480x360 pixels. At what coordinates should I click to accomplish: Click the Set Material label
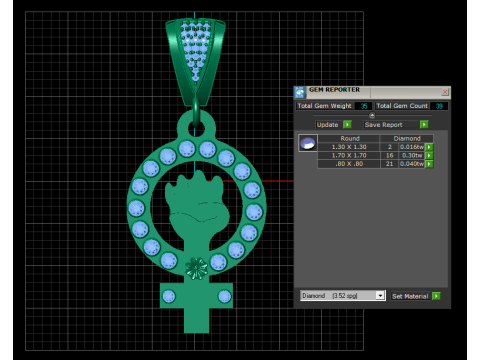[410, 296]
